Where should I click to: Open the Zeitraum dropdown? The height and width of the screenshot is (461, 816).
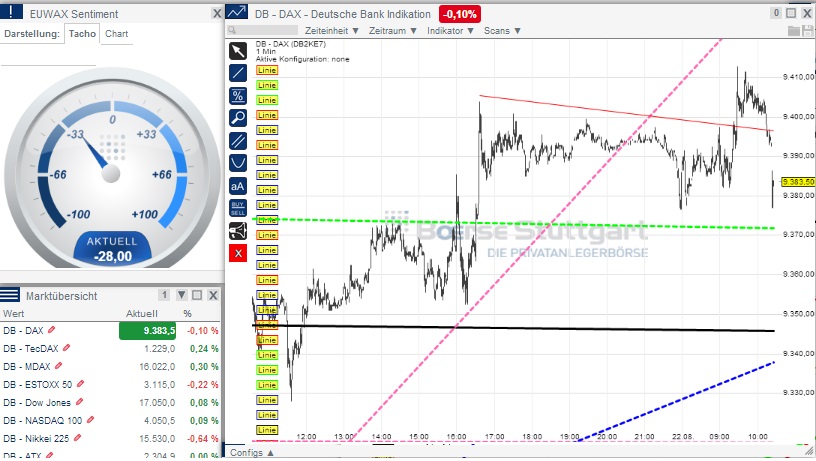[x=393, y=31]
